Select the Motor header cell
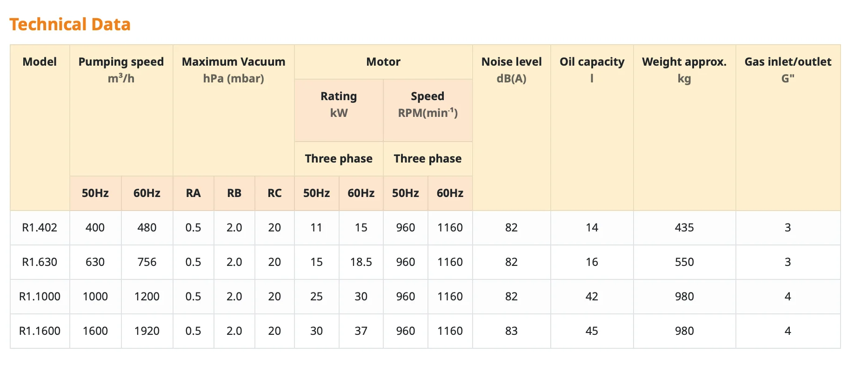The width and height of the screenshot is (868, 380). tap(383, 62)
